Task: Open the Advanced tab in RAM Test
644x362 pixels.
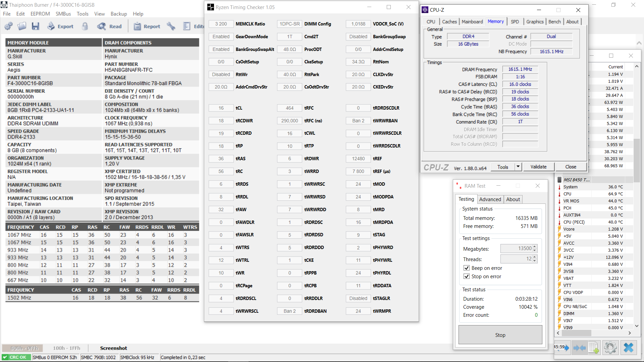Action: pos(490,199)
